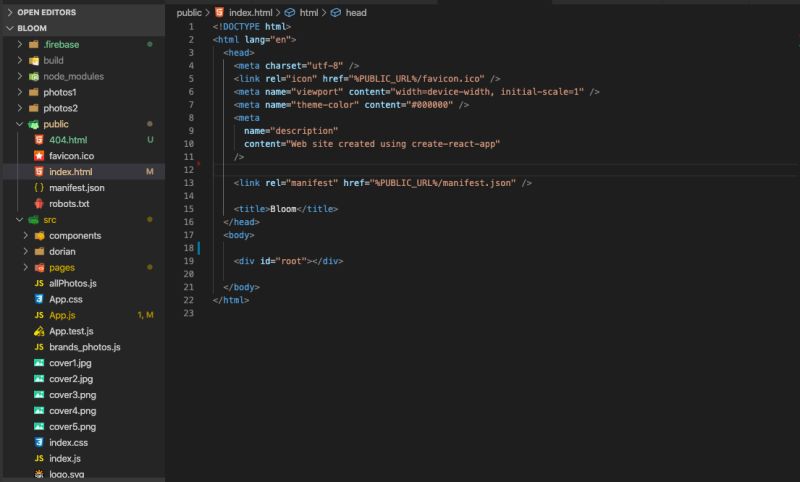Screen dimensions: 800x482
Task: Click the favicon.ico href link on line 5
Action: [x=417, y=79]
